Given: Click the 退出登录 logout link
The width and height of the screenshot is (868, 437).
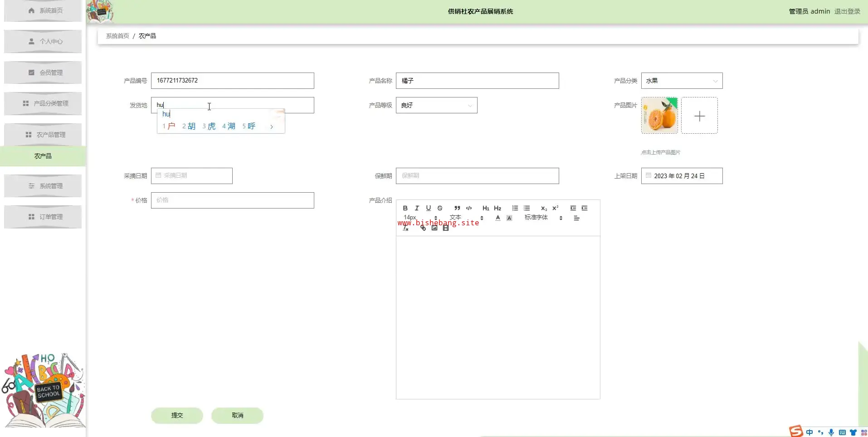Looking at the screenshot, I should click(847, 11).
